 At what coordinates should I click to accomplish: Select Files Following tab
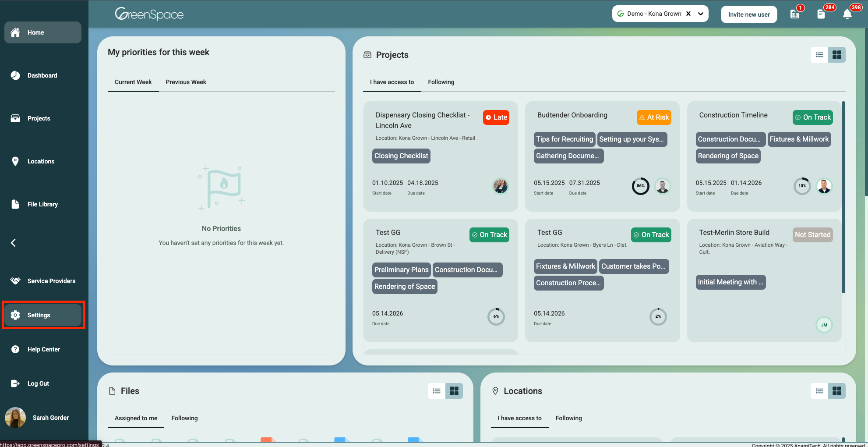coord(184,418)
